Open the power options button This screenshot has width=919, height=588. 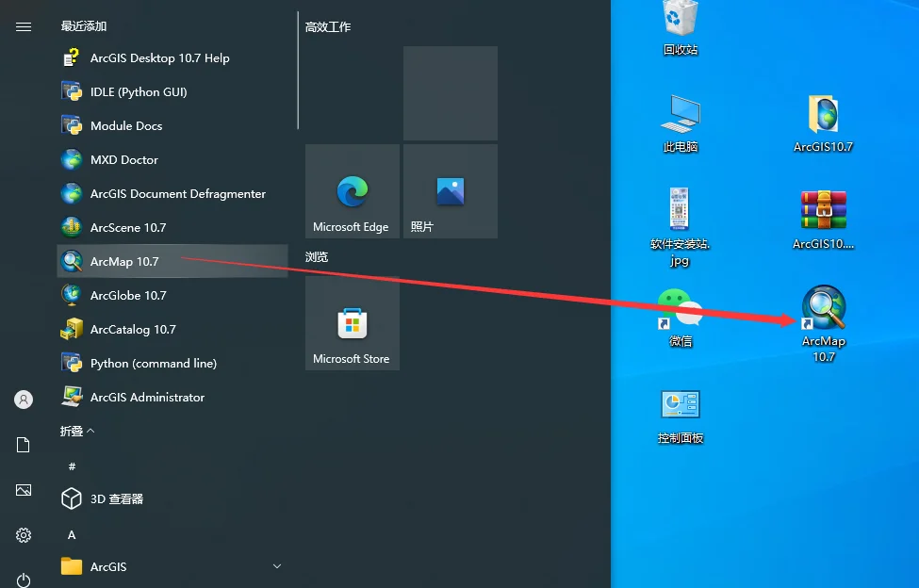(24, 580)
